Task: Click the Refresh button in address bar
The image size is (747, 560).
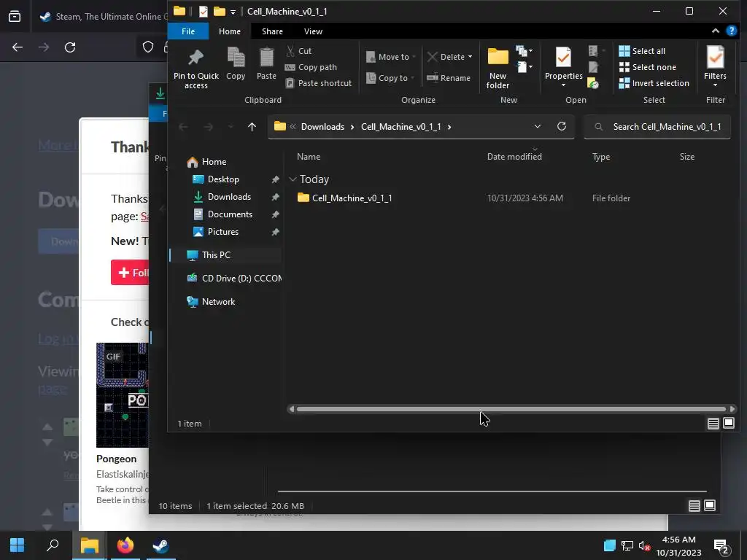Action: point(562,126)
